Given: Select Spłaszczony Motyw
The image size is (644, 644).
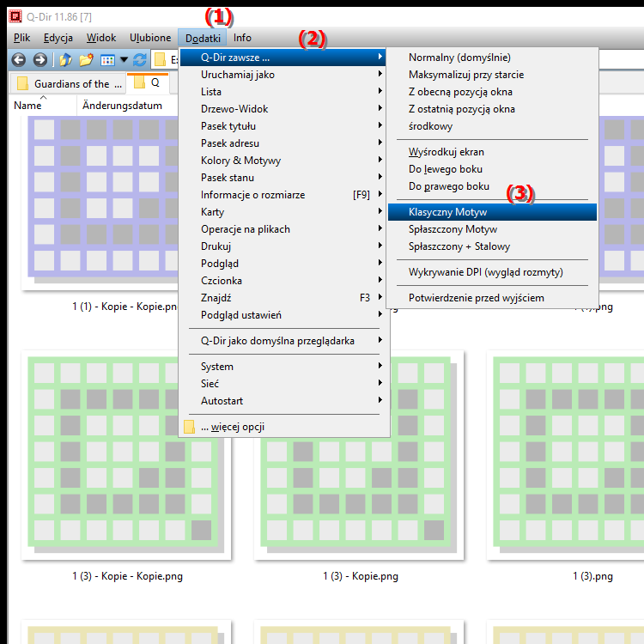Looking at the screenshot, I should point(492,229).
